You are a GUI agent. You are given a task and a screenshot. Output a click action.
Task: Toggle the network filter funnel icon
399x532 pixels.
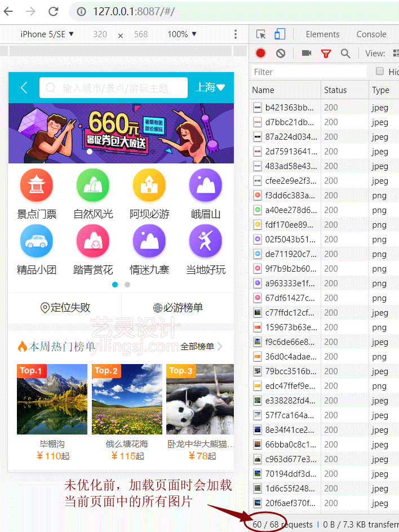click(326, 54)
